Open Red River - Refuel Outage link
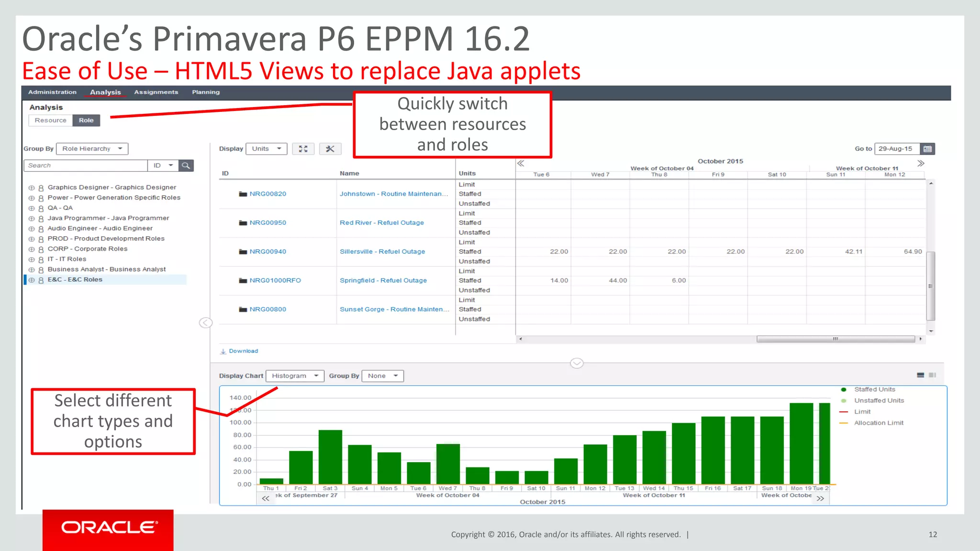The image size is (980, 551). (x=382, y=223)
